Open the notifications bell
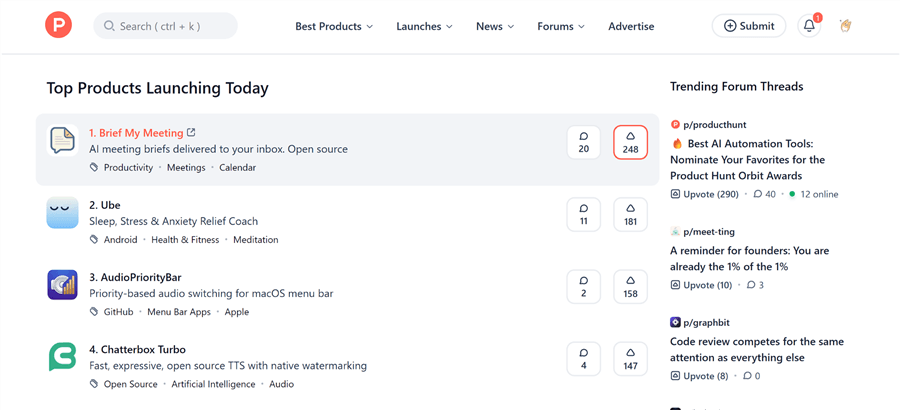The height and width of the screenshot is (410, 900). 809,26
